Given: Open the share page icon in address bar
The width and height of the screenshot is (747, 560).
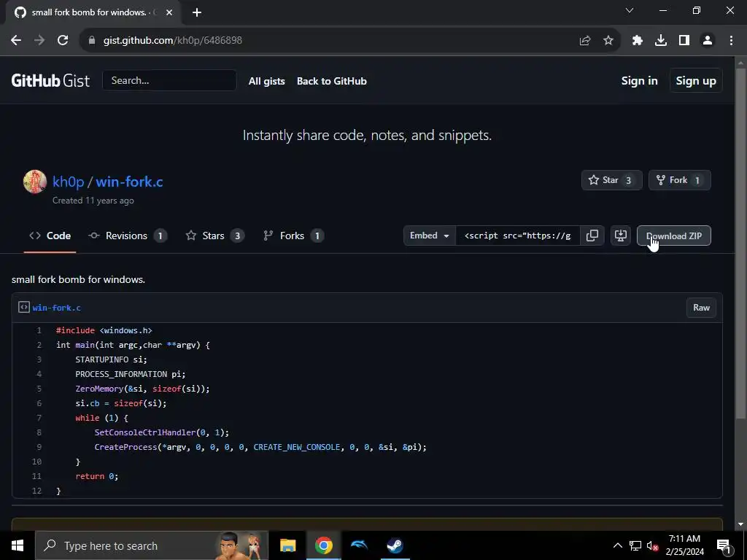Looking at the screenshot, I should (585, 41).
